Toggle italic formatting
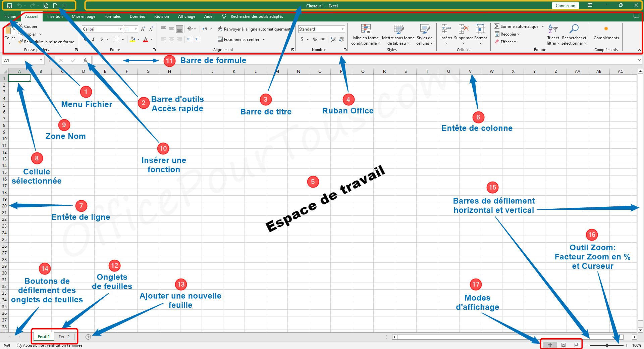 [x=93, y=39]
